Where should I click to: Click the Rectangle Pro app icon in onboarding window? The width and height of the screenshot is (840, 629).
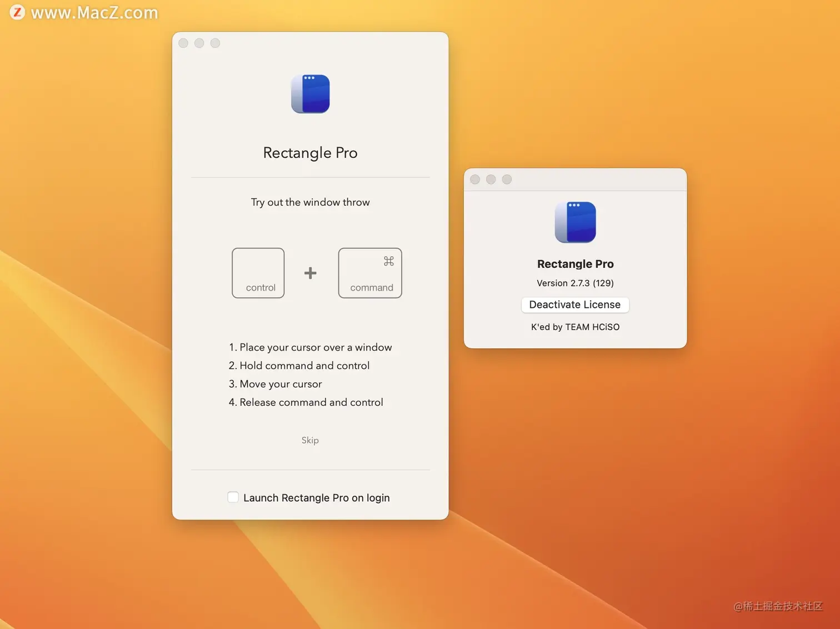coord(311,94)
